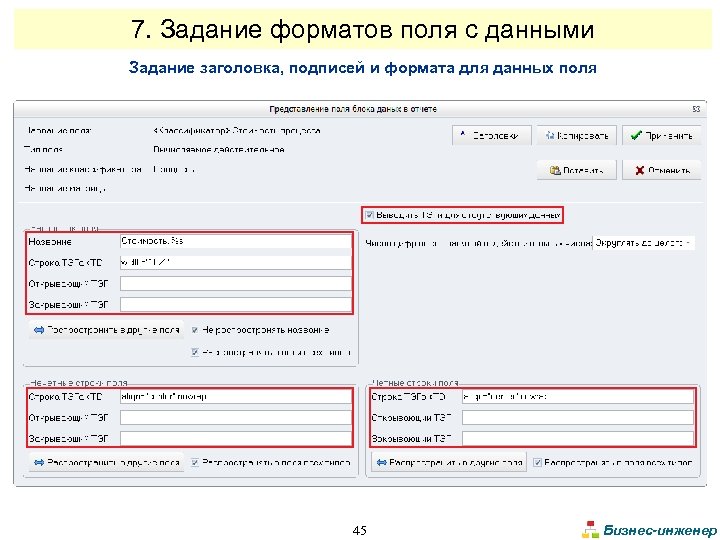Viewport: 720px width, 540px height.
Task: Click Распространить в другие поля under even rows
Action: [x=449, y=462]
